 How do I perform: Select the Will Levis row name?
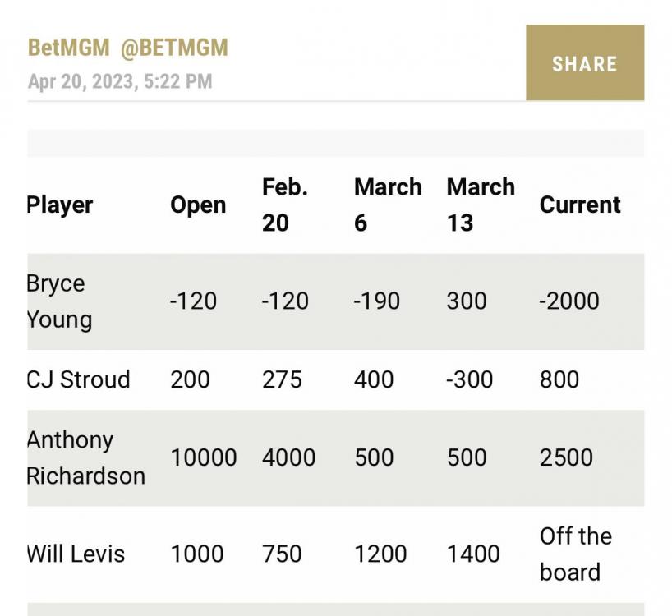[76, 554]
